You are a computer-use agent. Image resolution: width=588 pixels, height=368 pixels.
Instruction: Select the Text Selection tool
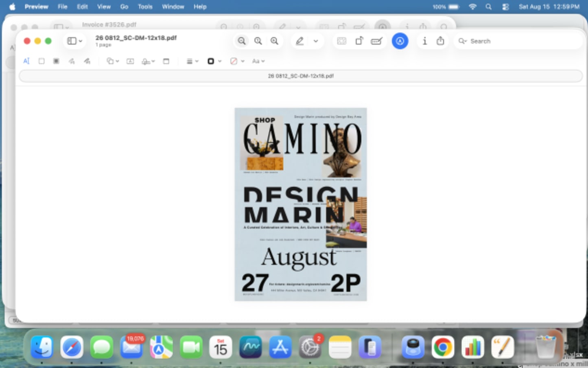click(x=26, y=61)
